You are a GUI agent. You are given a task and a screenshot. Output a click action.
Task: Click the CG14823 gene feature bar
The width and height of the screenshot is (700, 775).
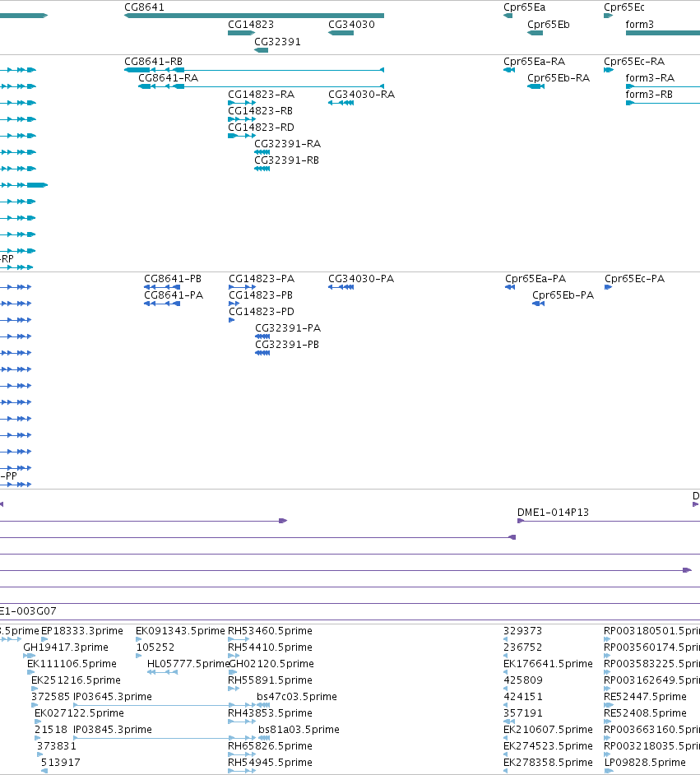tap(241, 33)
